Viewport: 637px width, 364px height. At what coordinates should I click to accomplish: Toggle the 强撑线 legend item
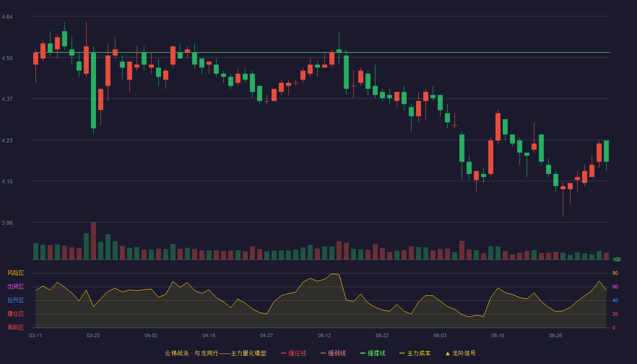373,353
